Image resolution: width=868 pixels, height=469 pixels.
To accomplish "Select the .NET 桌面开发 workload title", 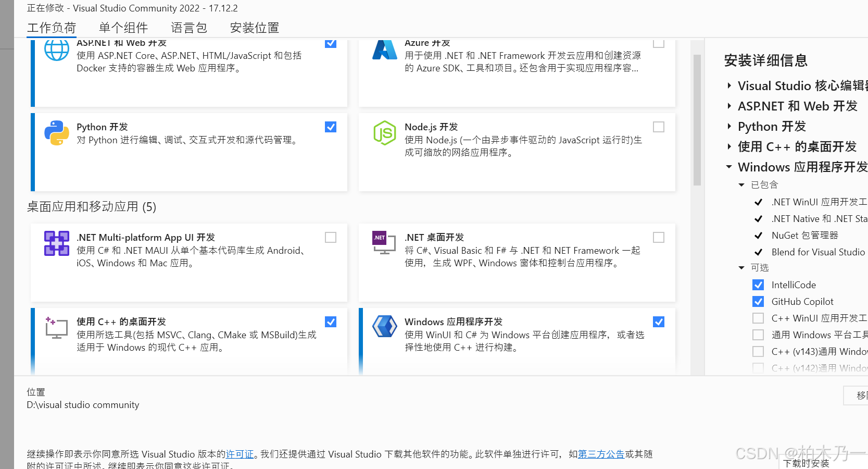I will [x=434, y=238].
